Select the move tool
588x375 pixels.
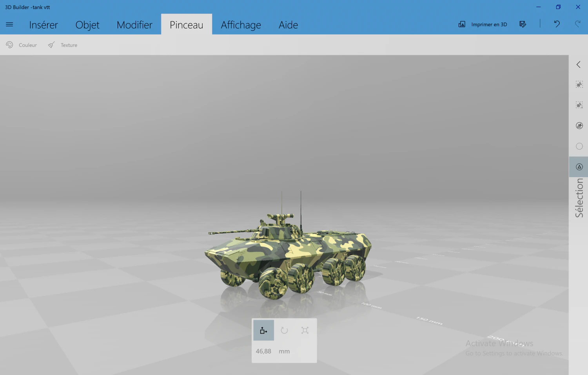click(x=263, y=330)
